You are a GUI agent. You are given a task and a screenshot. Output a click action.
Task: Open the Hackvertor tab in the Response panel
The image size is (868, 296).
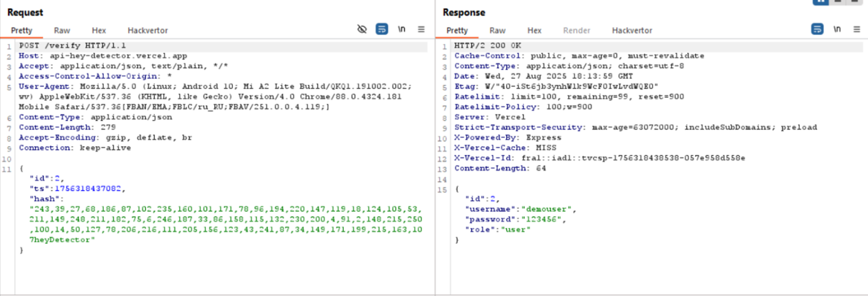click(632, 30)
